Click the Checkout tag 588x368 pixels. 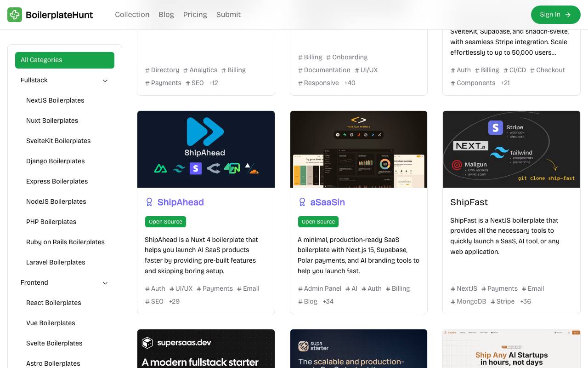pyautogui.click(x=548, y=70)
